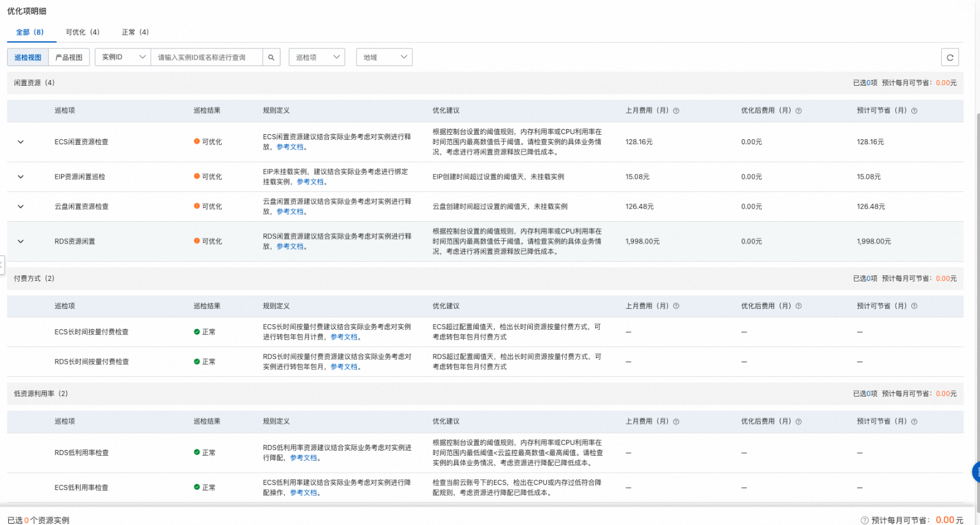The height and width of the screenshot is (525, 980).
Task: Expand the ECS闲置资源检查 row
Action: click(x=20, y=142)
